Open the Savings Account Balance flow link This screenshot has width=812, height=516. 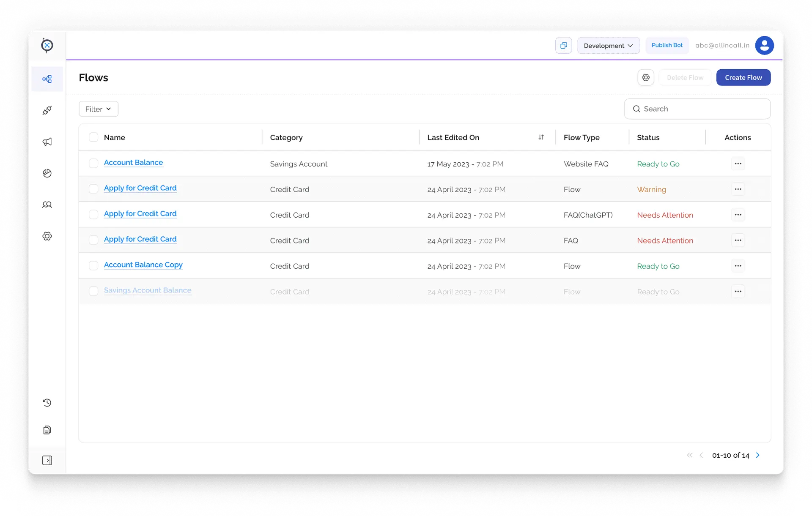point(148,290)
